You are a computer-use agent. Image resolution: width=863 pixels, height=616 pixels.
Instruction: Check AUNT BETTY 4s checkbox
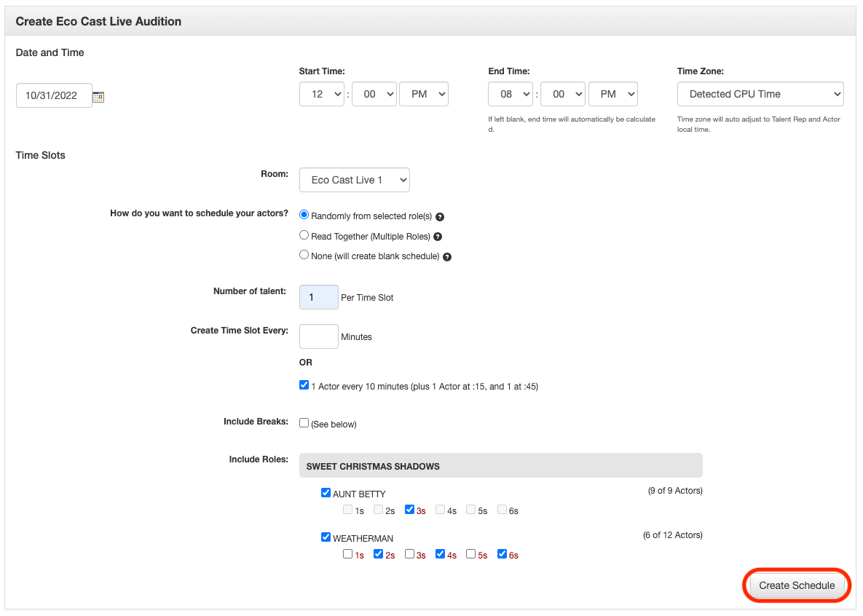point(441,510)
